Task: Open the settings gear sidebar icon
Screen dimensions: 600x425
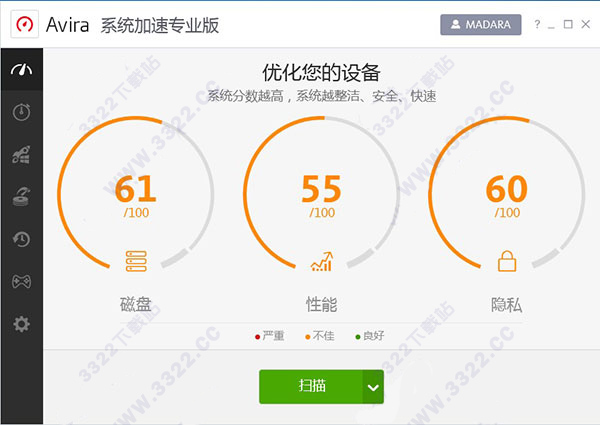Action: click(21, 324)
